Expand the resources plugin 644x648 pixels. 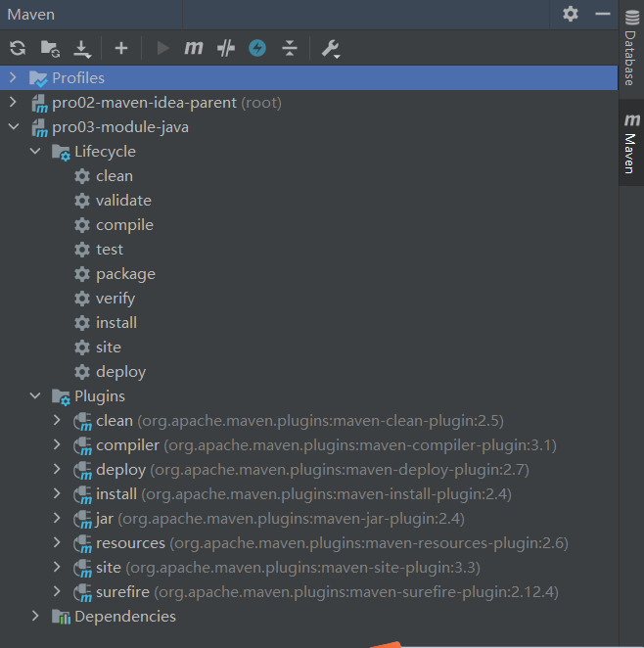click(57, 542)
